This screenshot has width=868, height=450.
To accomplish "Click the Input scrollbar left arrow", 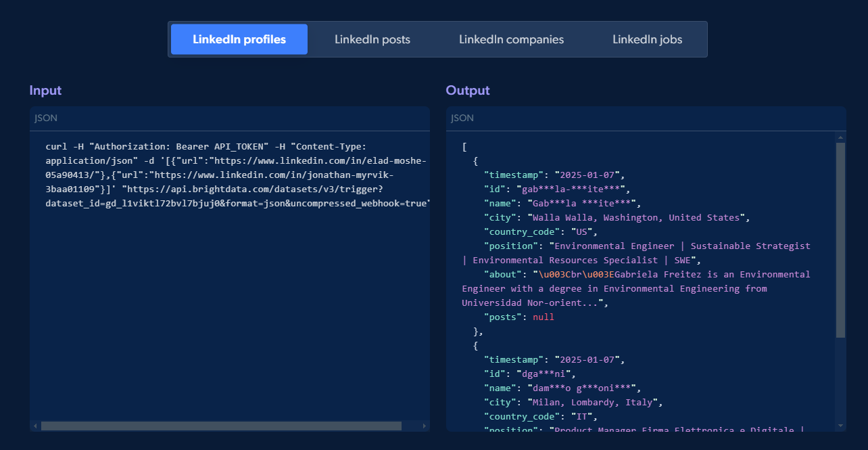I will tap(34, 426).
